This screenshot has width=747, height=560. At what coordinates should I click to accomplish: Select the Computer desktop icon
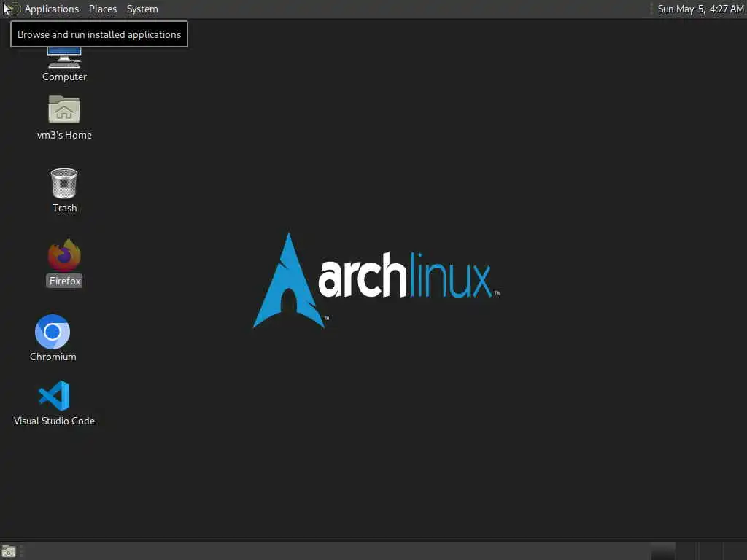pos(64,58)
